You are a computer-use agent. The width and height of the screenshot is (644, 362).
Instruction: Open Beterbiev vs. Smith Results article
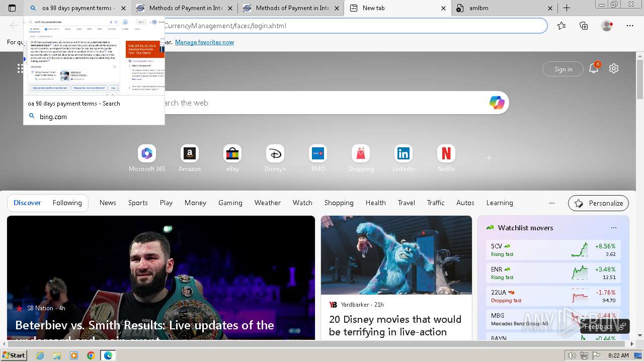[144, 331]
